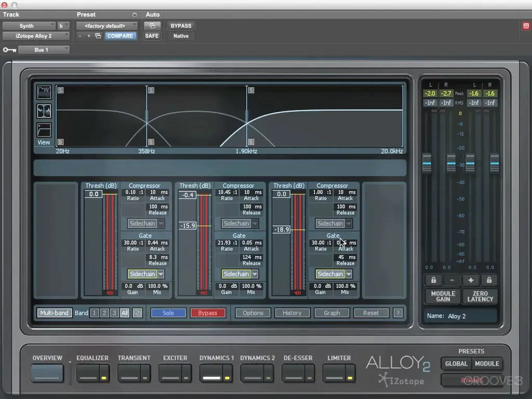Click the B marker on the 358Hz crossover line

(151, 142)
